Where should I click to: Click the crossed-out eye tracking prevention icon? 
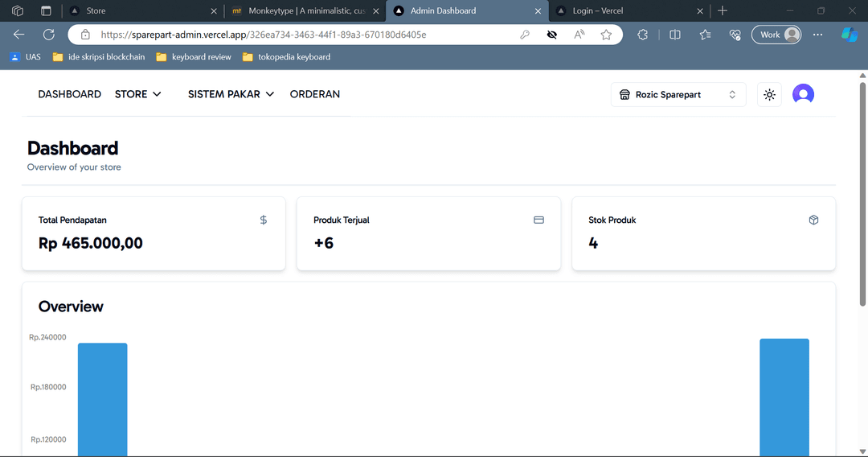552,35
